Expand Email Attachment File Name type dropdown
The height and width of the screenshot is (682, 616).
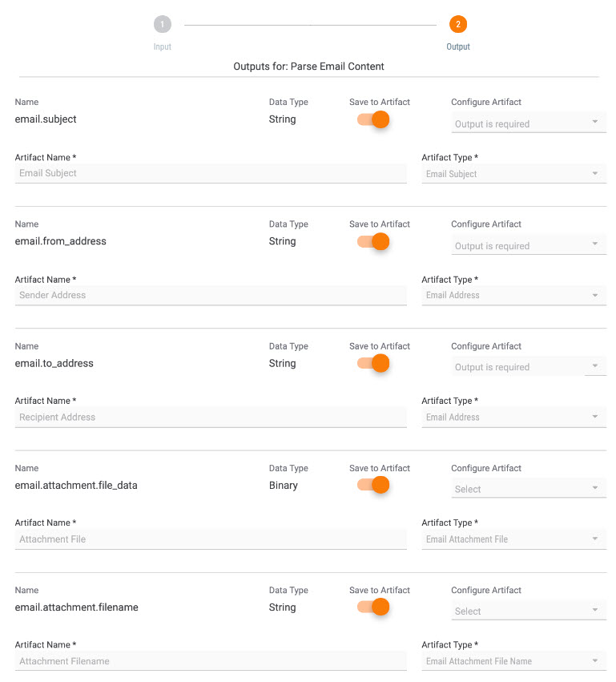coord(513,660)
